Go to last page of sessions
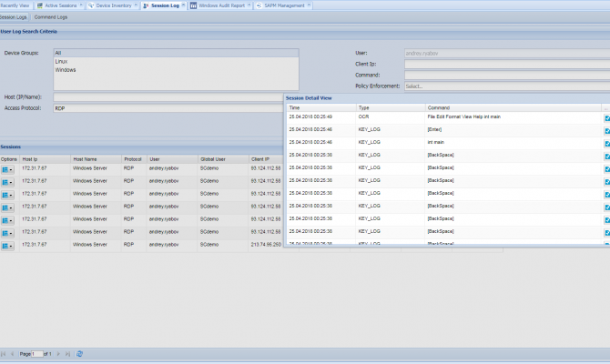Screen dimensions: 610x364 tap(67, 354)
